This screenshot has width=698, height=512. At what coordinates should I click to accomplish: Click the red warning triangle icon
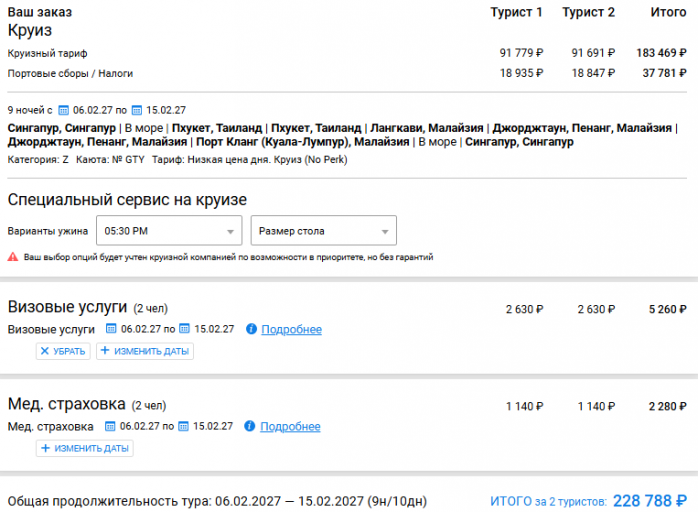pyautogui.click(x=13, y=257)
